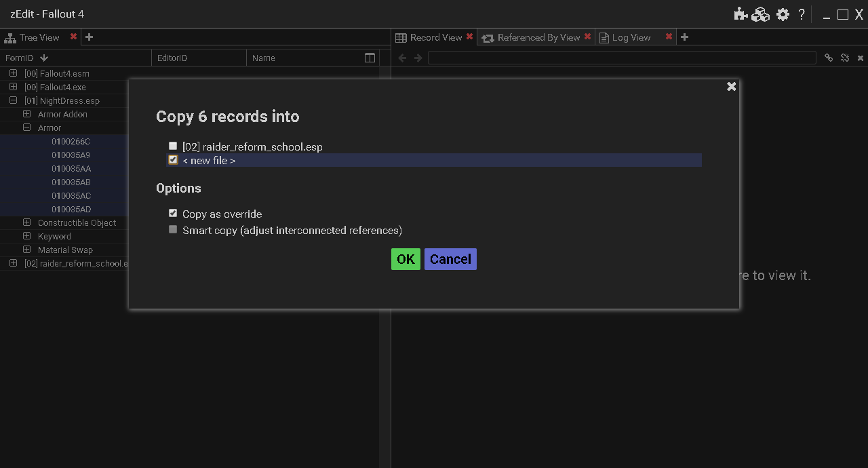This screenshot has width=868, height=468.
Task: Click the forward arrow in Record View
Action: (418, 58)
